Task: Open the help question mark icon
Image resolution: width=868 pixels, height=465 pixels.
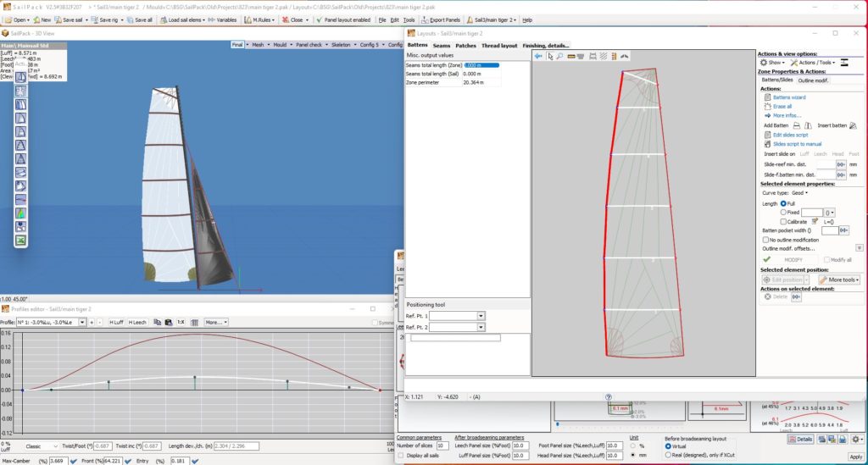Action: pyautogui.click(x=609, y=396)
